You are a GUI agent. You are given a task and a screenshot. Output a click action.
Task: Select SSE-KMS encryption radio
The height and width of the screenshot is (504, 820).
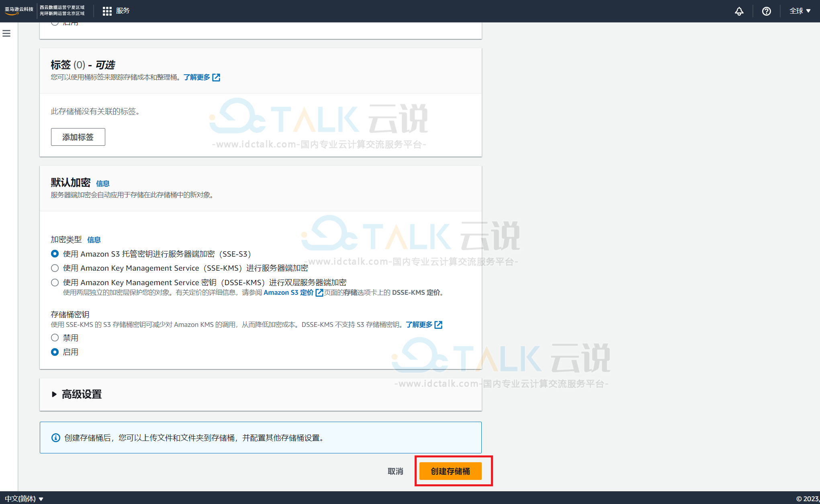[x=55, y=268]
